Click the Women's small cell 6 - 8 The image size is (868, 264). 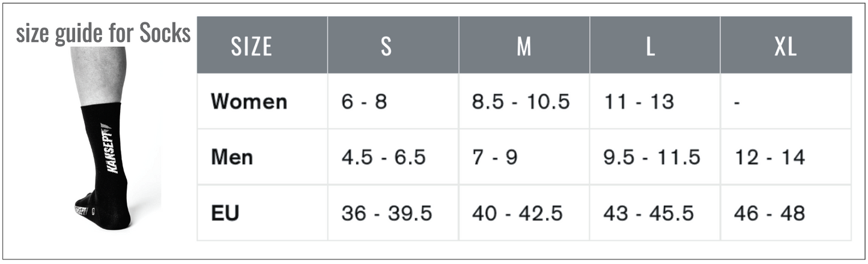(364, 101)
